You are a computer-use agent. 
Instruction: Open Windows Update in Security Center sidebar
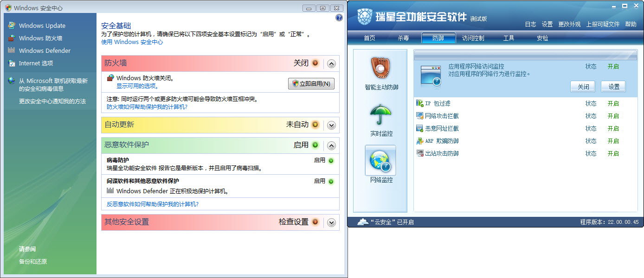(x=42, y=25)
